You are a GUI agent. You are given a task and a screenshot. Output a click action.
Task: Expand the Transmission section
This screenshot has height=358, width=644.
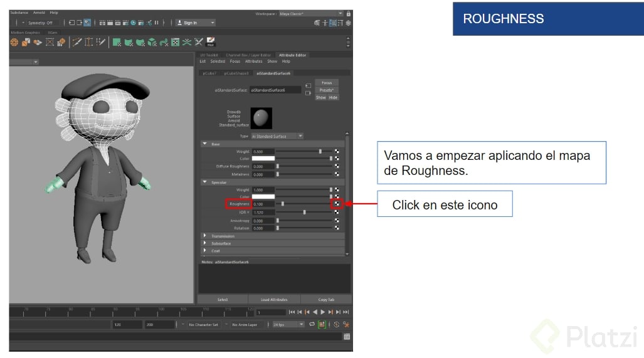(x=204, y=236)
